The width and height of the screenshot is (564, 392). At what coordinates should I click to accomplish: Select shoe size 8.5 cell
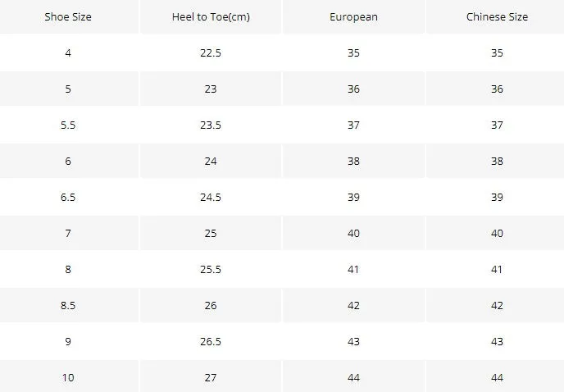click(x=68, y=305)
